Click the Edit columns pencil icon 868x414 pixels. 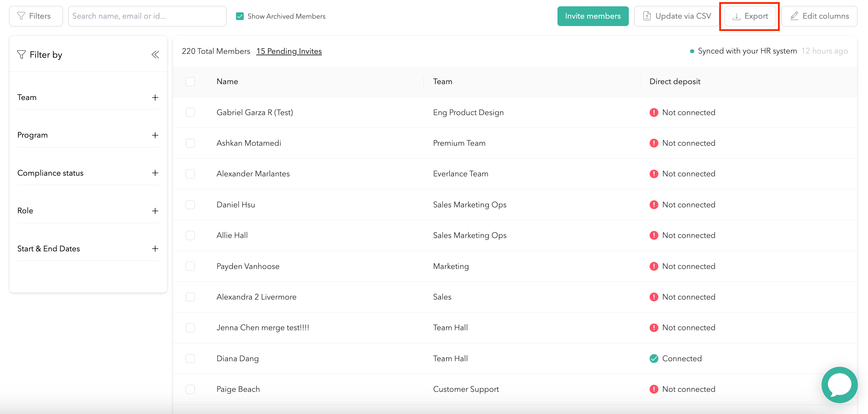click(x=794, y=16)
